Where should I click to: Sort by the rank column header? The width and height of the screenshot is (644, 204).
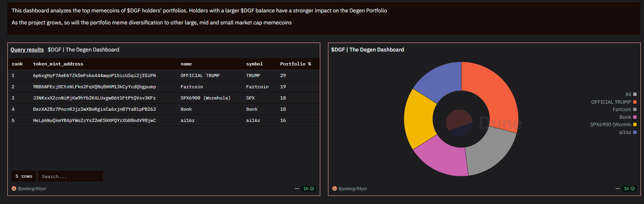[x=17, y=64]
